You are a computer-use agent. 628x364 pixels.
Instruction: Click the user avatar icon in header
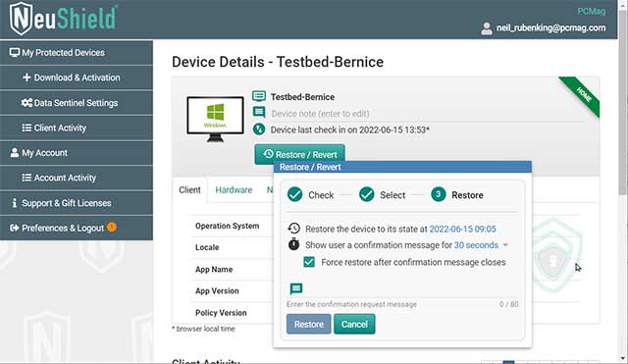pyautogui.click(x=487, y=28)
